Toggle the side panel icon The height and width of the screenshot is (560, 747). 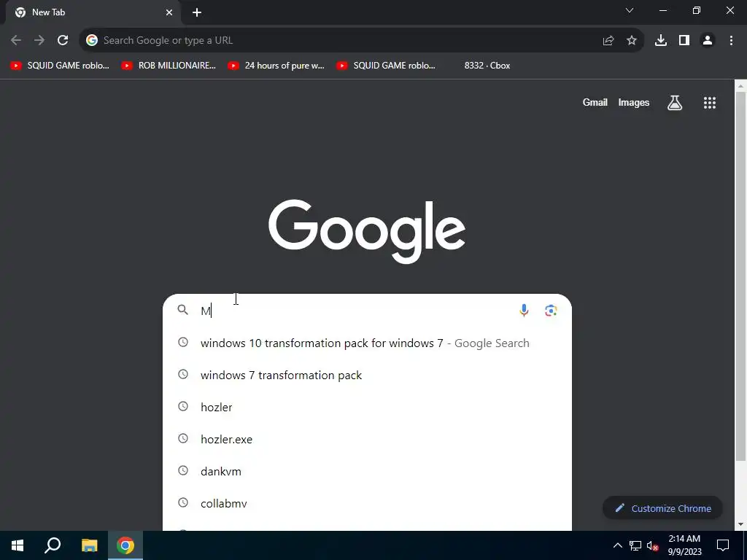(x=684, y=41)
